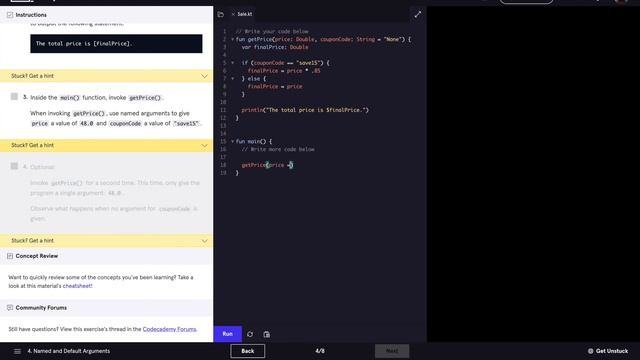Collapse the Concept Review section
The height and width of the screenshot is (360, 640).
pos(10,256)
